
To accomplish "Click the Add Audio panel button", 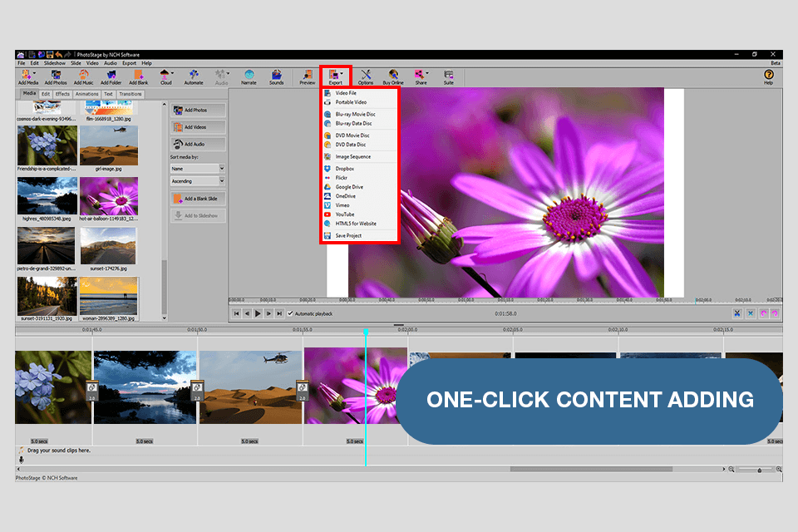I will [x=198, y=144].
